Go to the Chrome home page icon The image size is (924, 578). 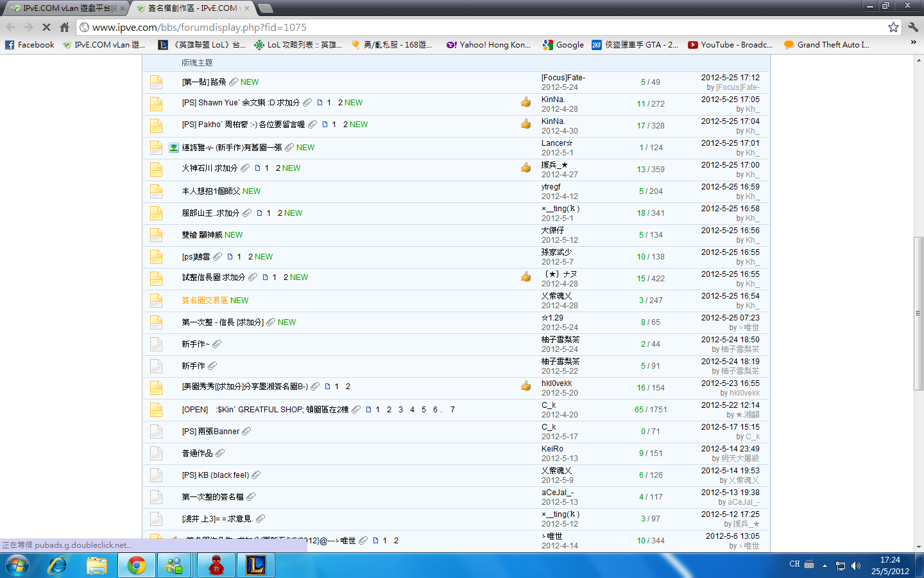(64, 27)
